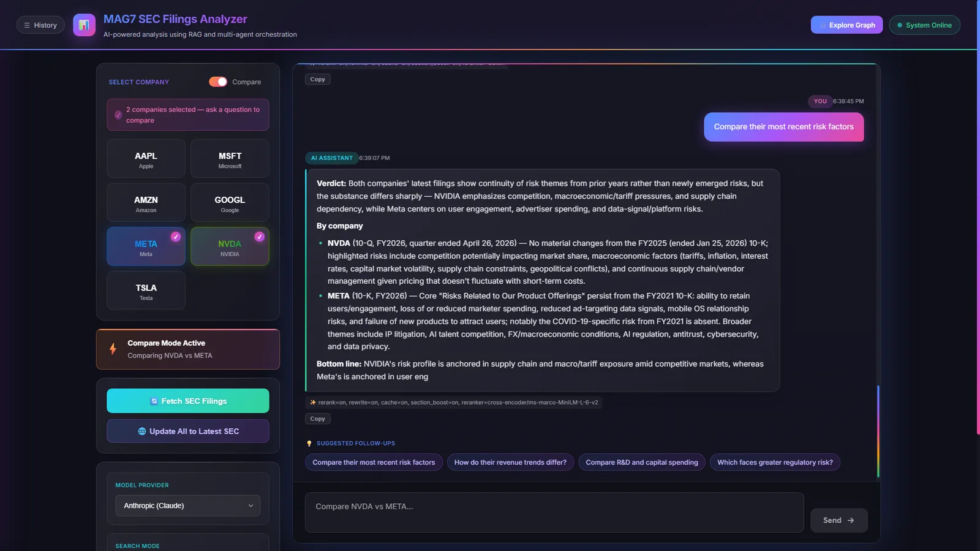Ask how their revenue trends differ
Screen dimensions: 980x551
coord(510,462)
